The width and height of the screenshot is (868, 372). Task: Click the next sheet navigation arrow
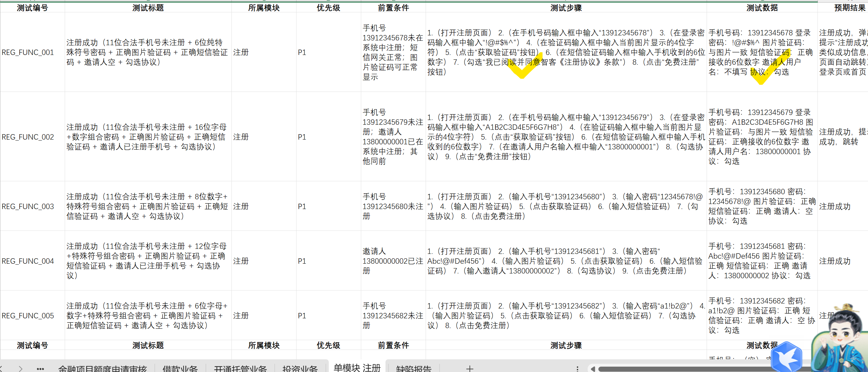coord(21,369)
